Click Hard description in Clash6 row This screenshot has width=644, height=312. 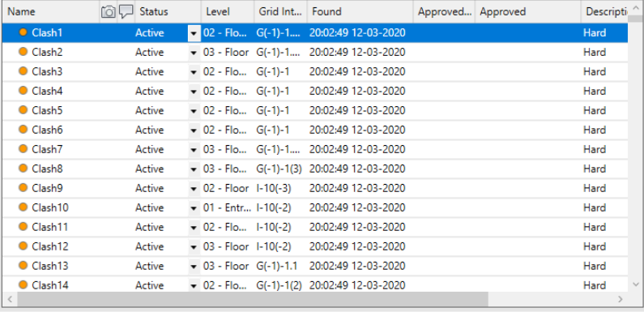(595, 130)
